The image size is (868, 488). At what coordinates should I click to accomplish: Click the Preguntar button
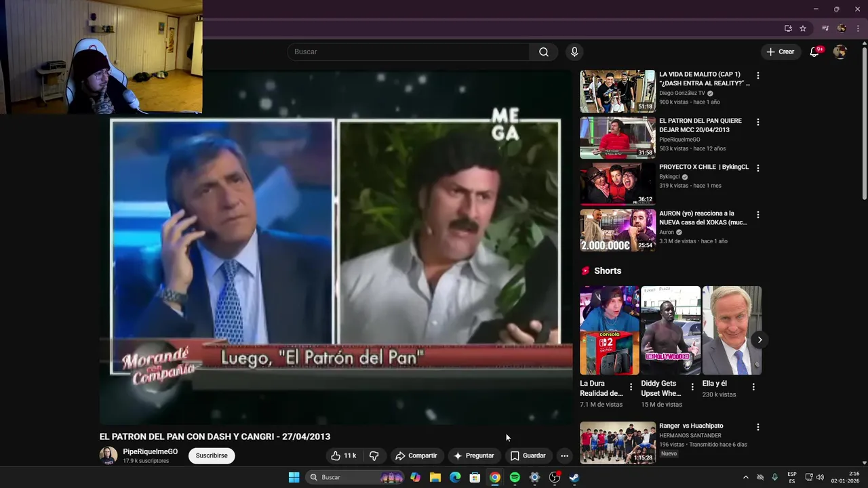click(474, 456)
